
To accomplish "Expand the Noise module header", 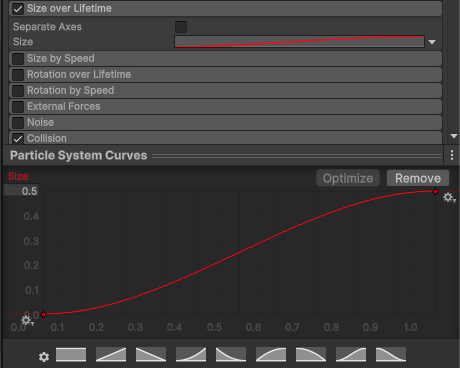I will coord(226,122).
